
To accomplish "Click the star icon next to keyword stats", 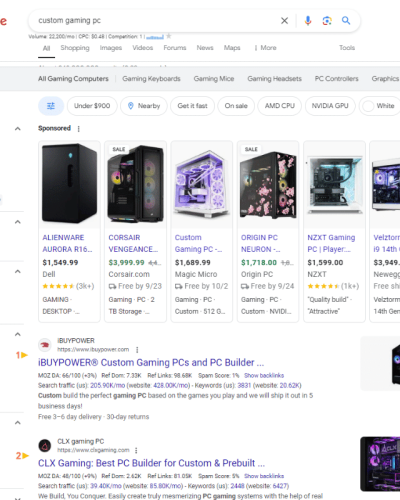I will 169,36.
